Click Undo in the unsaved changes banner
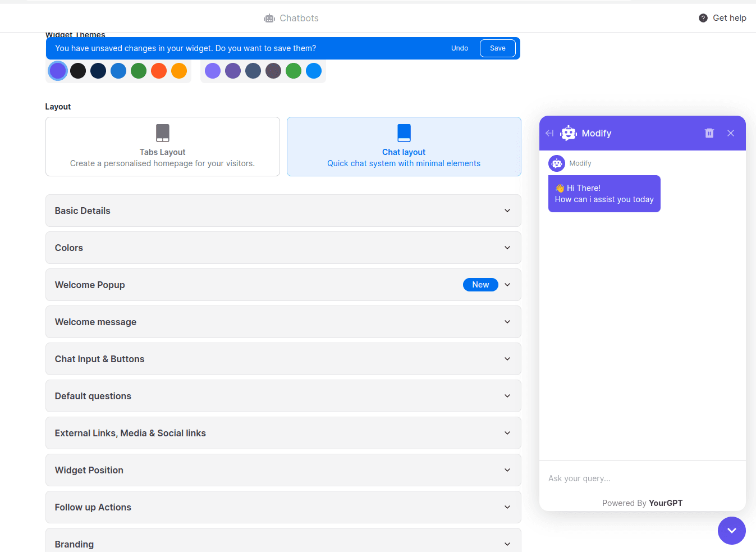Image resolution: width=756 pixels, height=552 pixels. click(x=460, y=48)
